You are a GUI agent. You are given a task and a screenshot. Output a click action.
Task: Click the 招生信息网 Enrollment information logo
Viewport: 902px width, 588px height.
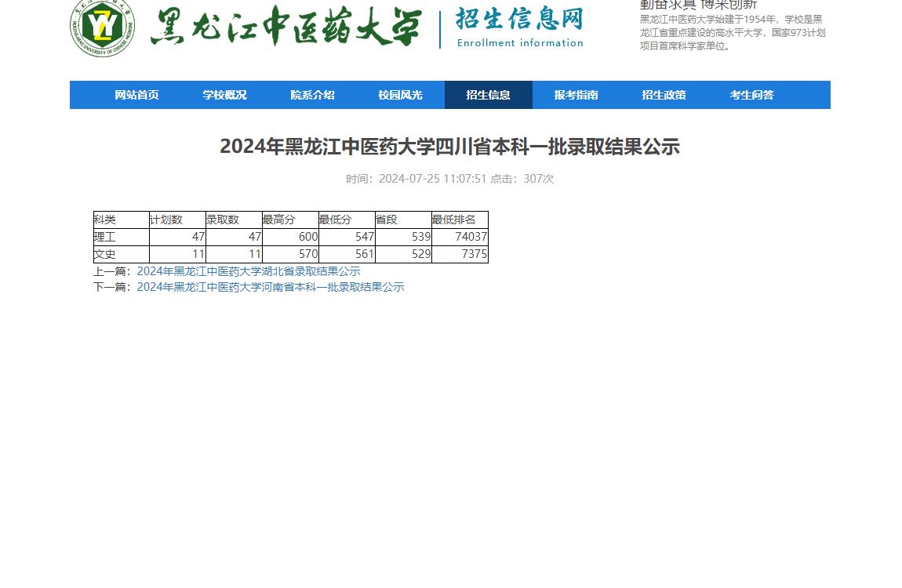point(519,28)
